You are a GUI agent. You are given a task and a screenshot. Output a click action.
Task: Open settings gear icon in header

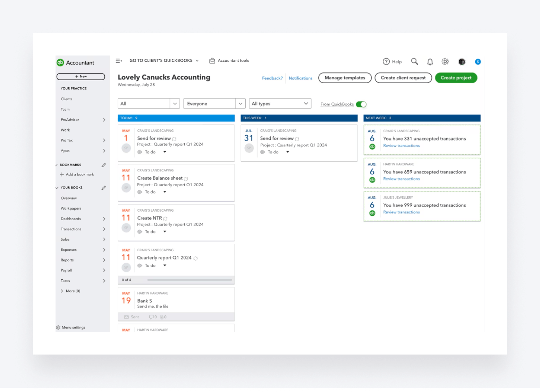(445, 62)
